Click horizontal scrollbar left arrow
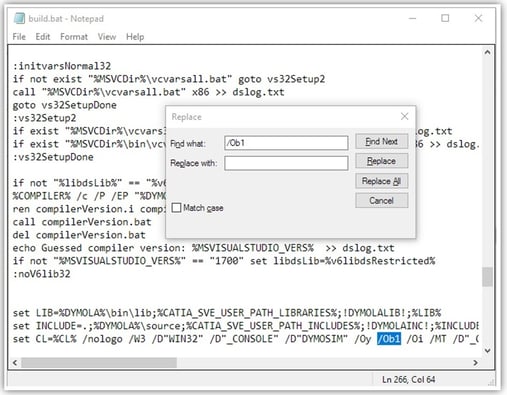Screen dimensions: 507x395 coord(15,363)
